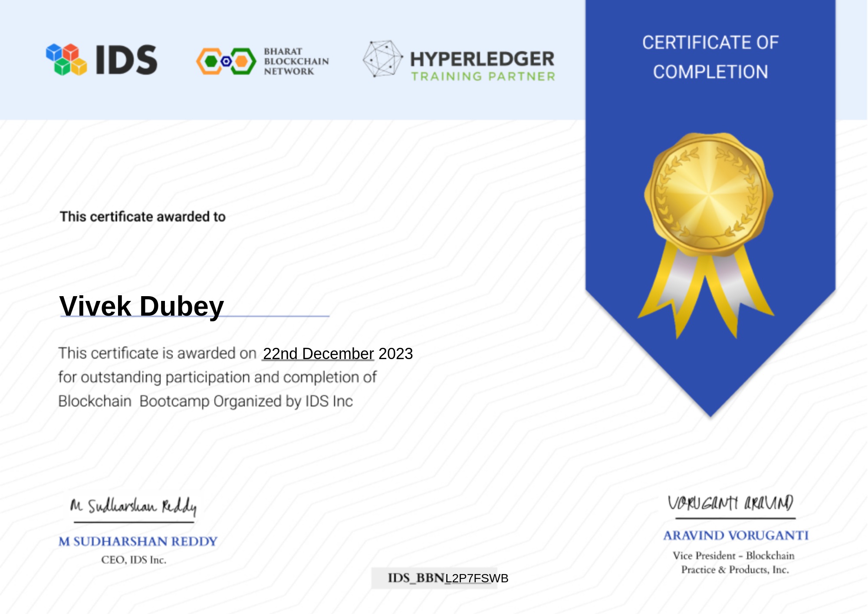The image size is (868, 614).
Task: Click the Bharat Blockchain Network hexagon icon
Action: [x=226, y=61]
